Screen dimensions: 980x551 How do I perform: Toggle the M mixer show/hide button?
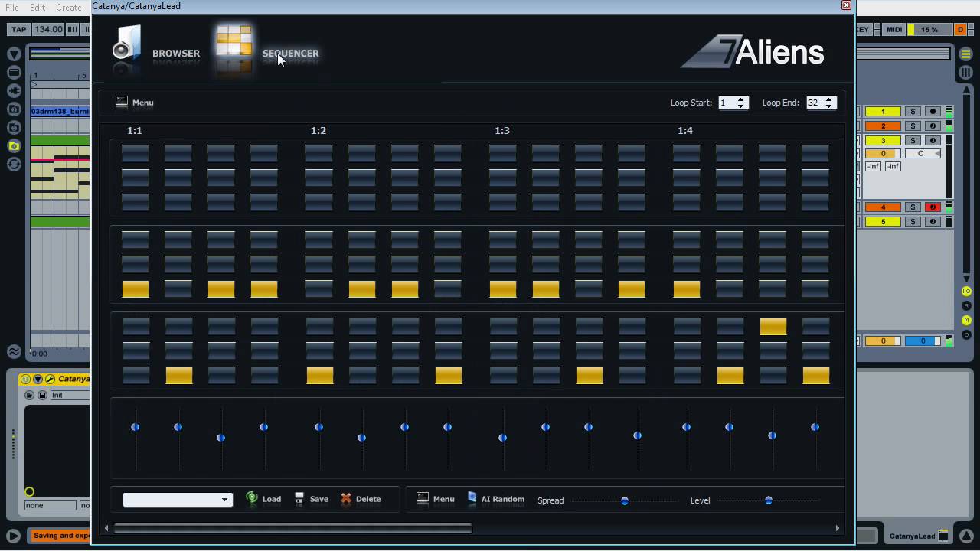point(966,320)
